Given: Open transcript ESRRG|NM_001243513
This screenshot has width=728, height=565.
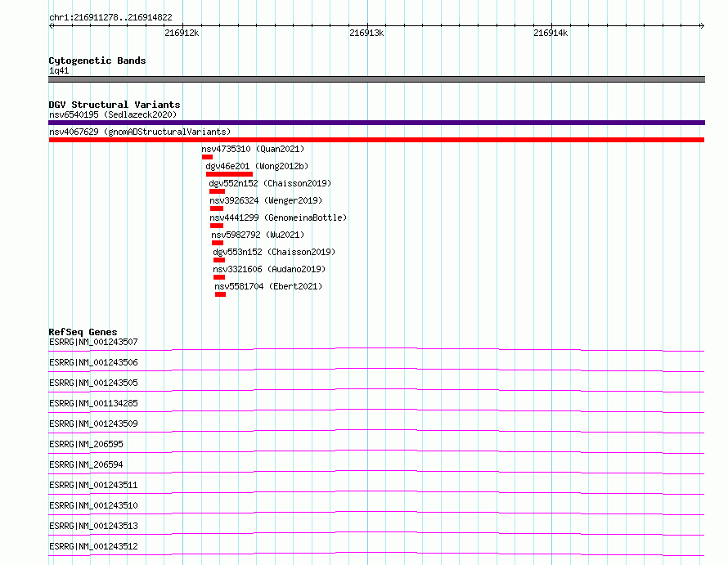Looking at the screenshot, I should [x=93, y=526].
